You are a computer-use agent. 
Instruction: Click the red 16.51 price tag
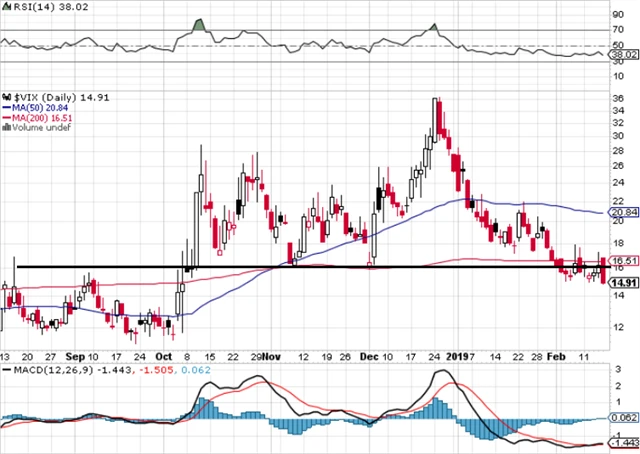622,259
